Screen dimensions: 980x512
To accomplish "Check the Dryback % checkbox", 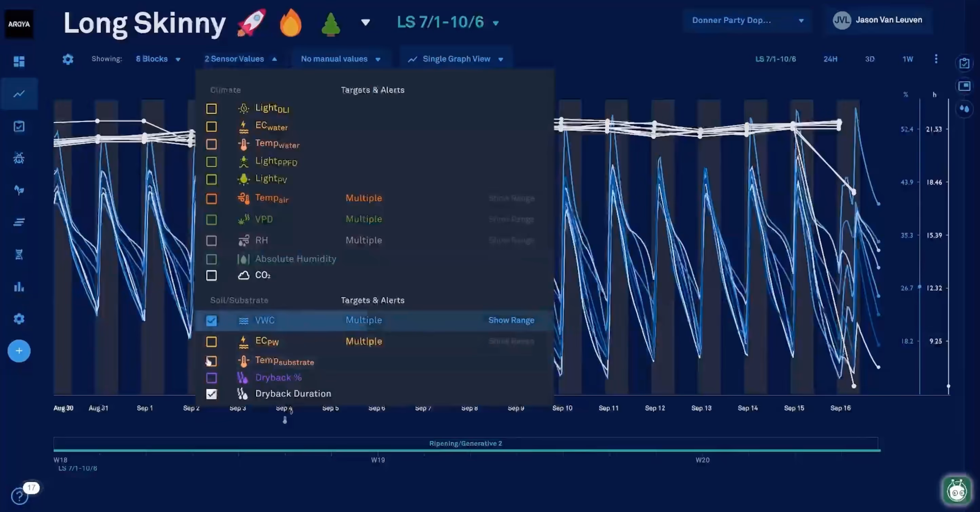I will coord(212,378).
